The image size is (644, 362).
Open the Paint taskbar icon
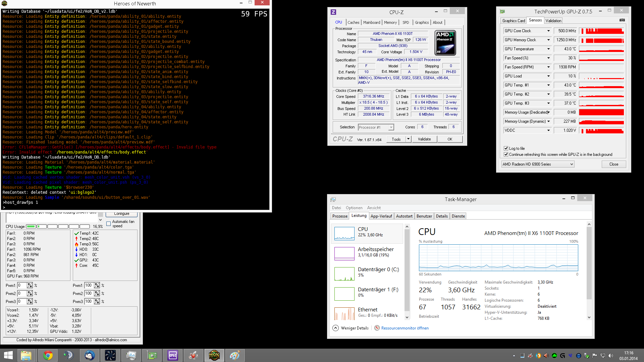pos(234,355)
